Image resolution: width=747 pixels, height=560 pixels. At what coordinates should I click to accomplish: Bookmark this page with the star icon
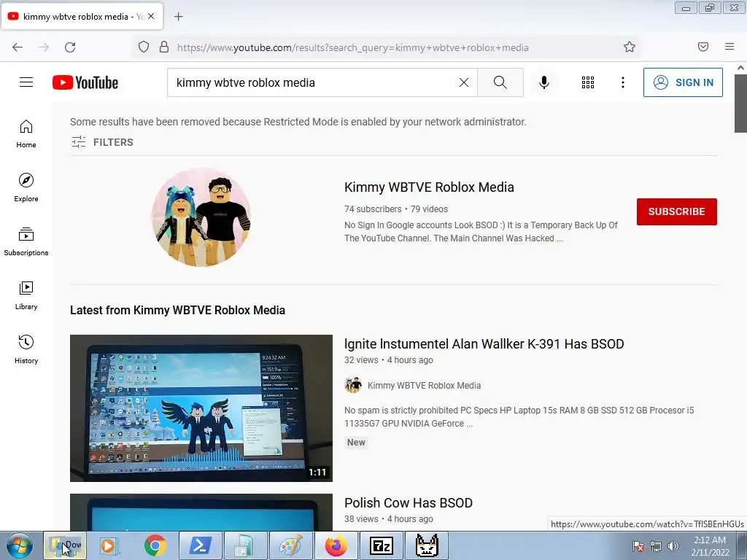pyautogui.click(x=630, y=47)
